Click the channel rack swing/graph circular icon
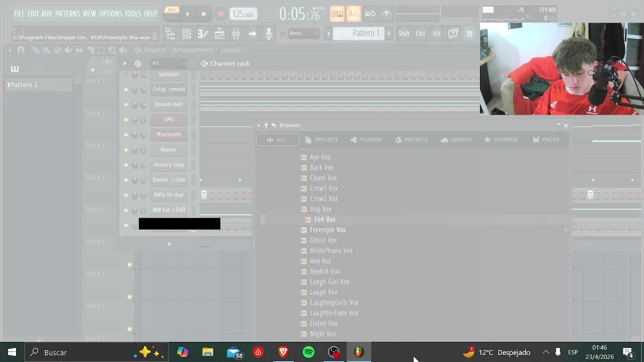 click(138, 63)
